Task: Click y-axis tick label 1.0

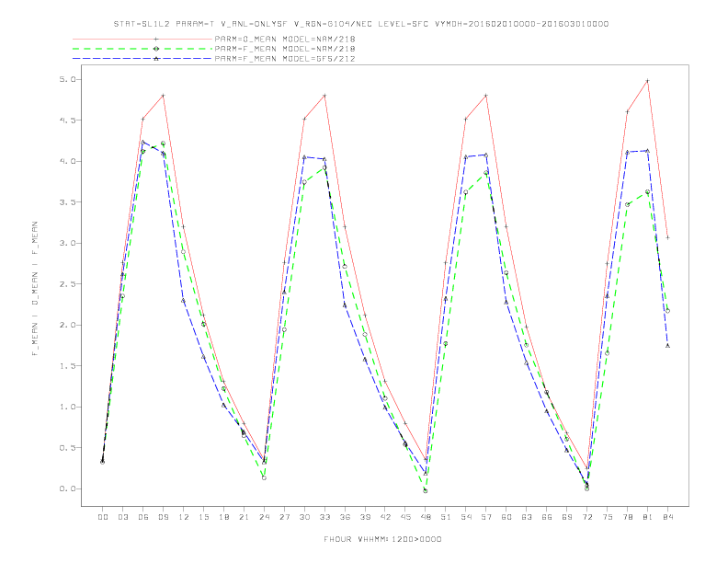Action: [67, 407]
